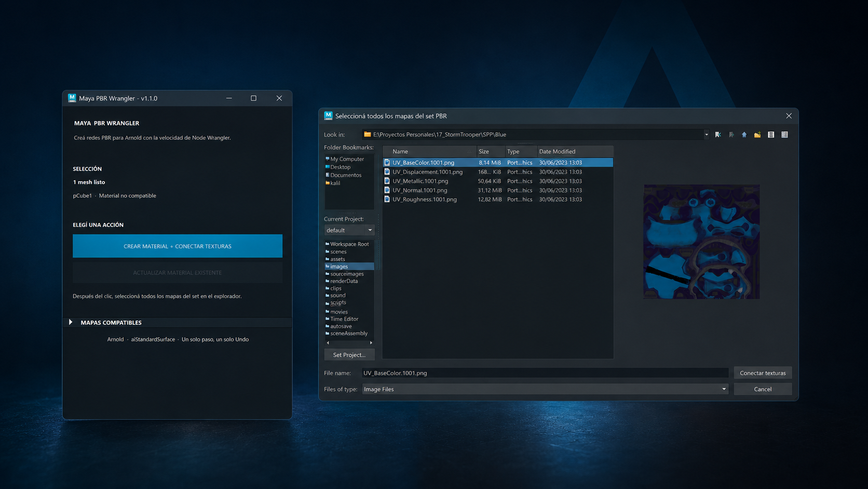The width and height of the screenshot is (868, 489).
Task: Select the file named UV_Normal.1001.png
Action: (x=419, y=190)
